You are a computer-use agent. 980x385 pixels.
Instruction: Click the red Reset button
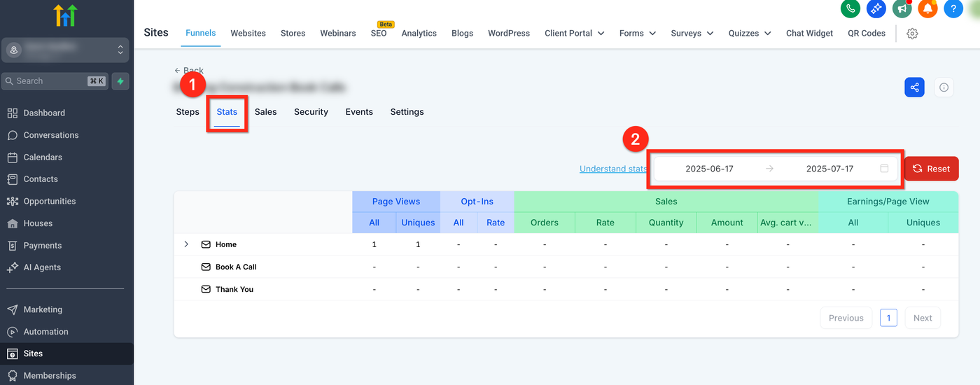point(931,169)
